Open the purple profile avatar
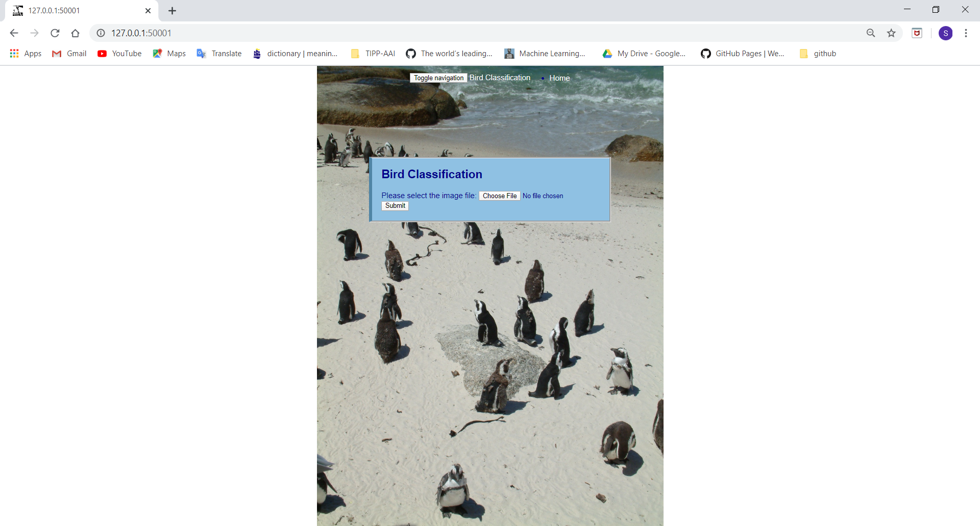 click(x=946, y=33)
